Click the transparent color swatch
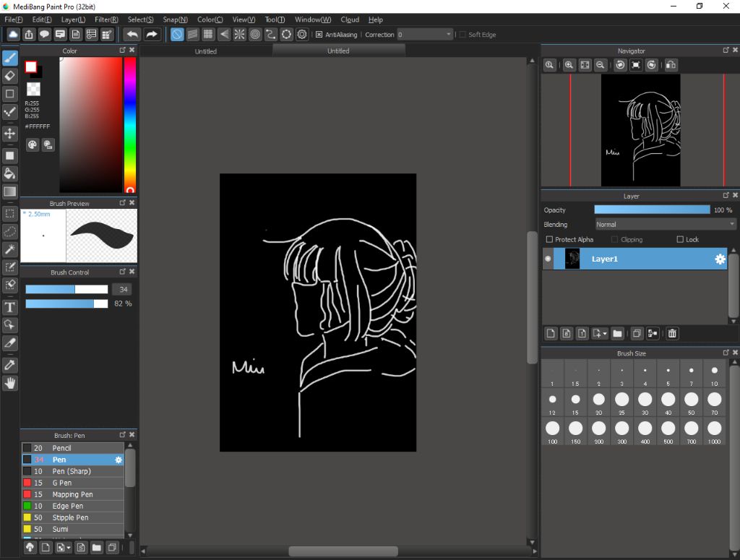The image size is (740, 560). [x=33, y=89]
